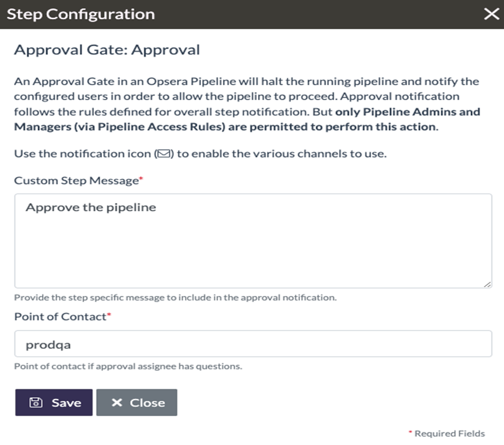Close the Step Configuration dialog via header X
504x445 pixels.
pos(491,14)
